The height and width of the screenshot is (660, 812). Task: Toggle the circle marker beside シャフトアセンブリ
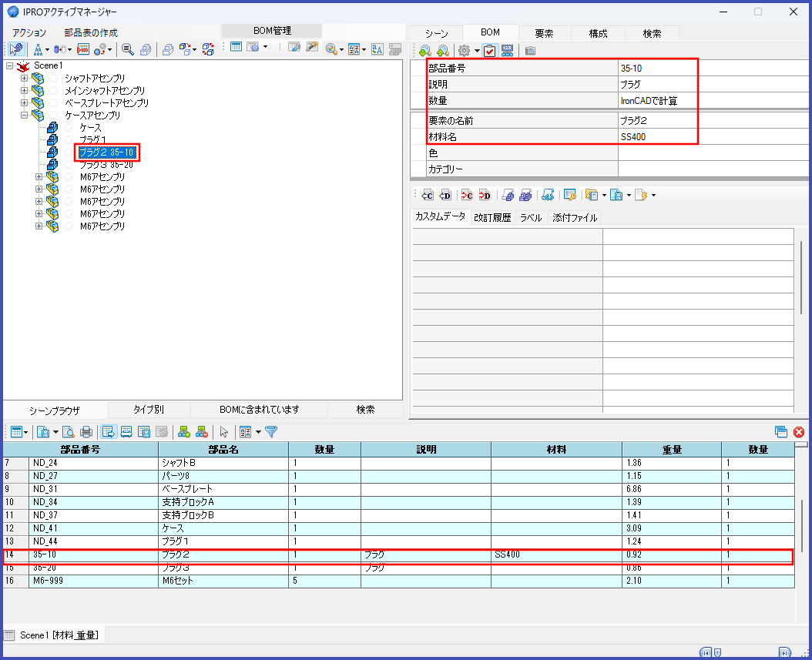click(55, 79)
